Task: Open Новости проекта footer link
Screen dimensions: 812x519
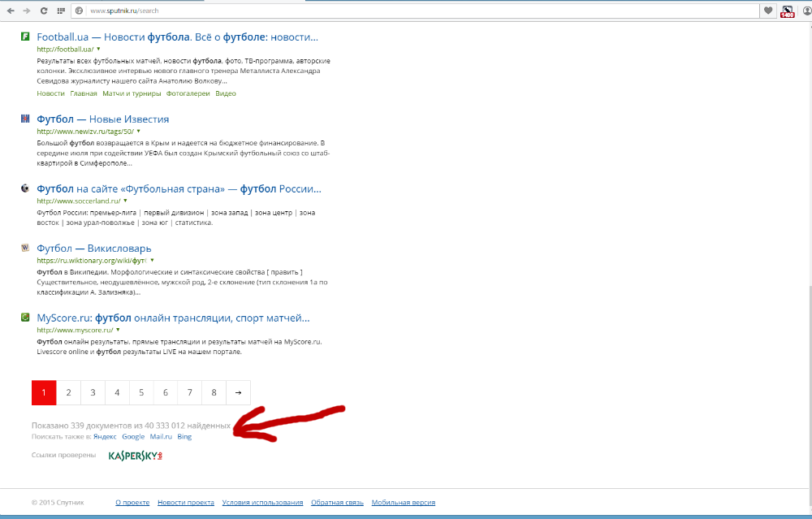Action: tap(186, 503)
